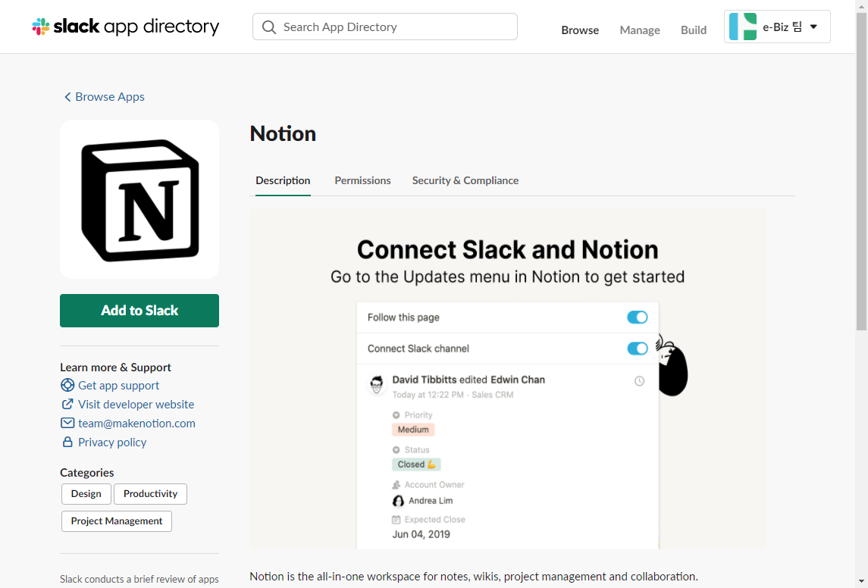Viewport: 868px width, 588px height.
Task: Click the Andrea Lim name text
Action: pyautogui.click(x=431, y=501)
